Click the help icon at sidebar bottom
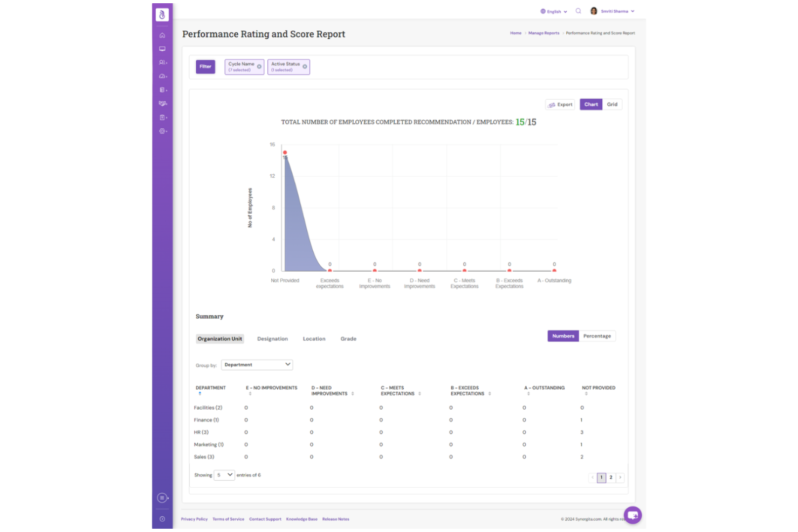The width and height of the screenshot is (798, 532). (162, 519)
